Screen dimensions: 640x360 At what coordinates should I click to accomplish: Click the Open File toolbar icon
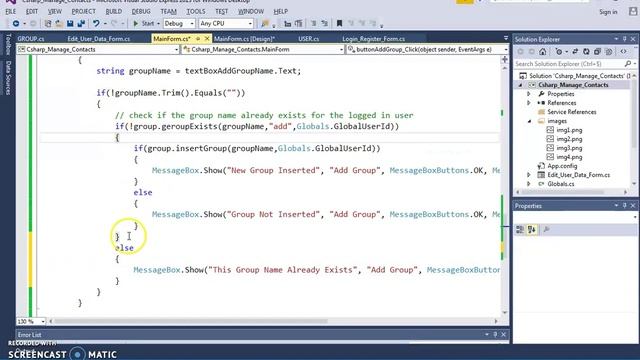[x=59, y=24]
